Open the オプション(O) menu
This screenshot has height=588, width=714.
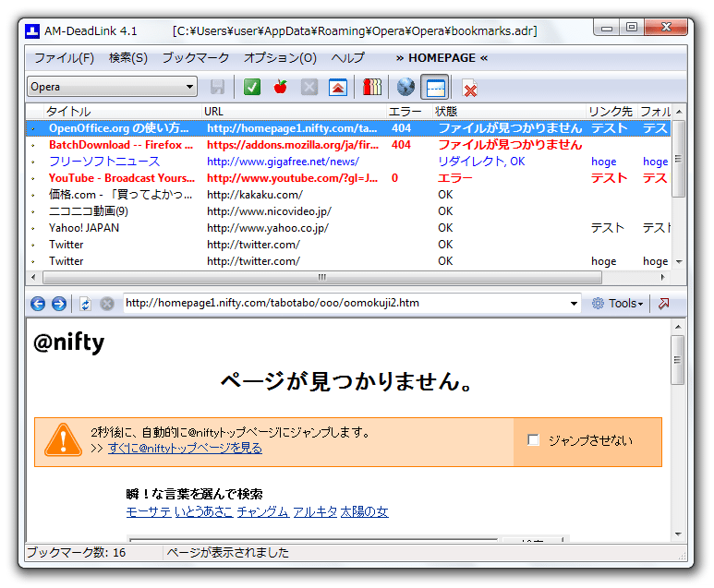point(280,58)
